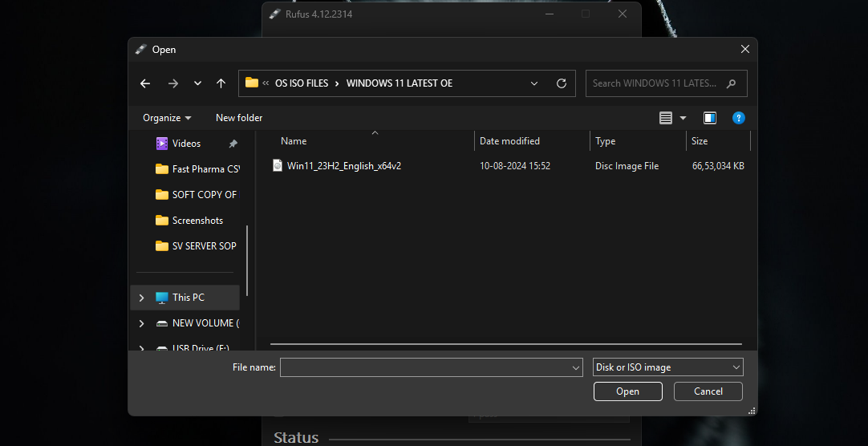Click the 66,53,034 KB size cell
Viewport: 868px width, 446px height.
click(718, 166)
